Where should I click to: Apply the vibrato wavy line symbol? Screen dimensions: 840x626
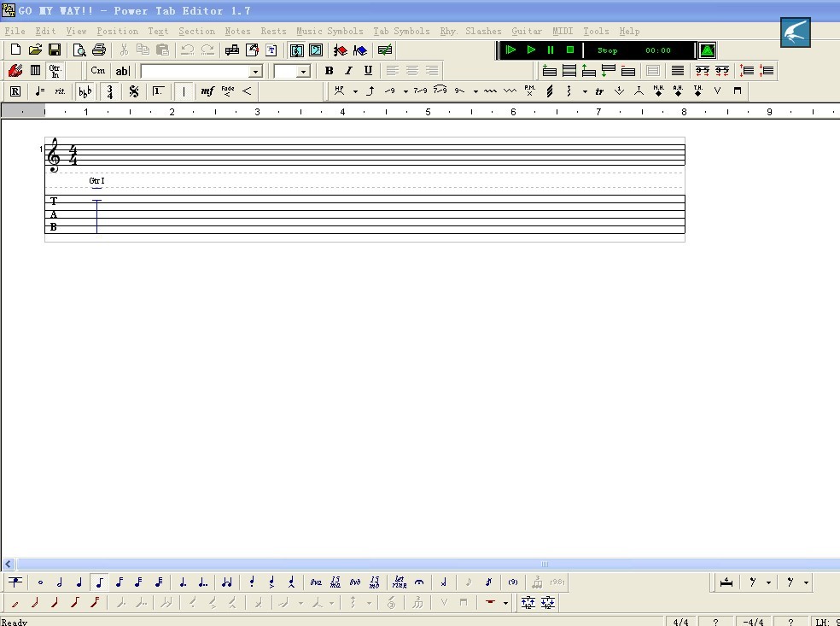[x=490, y=91]
